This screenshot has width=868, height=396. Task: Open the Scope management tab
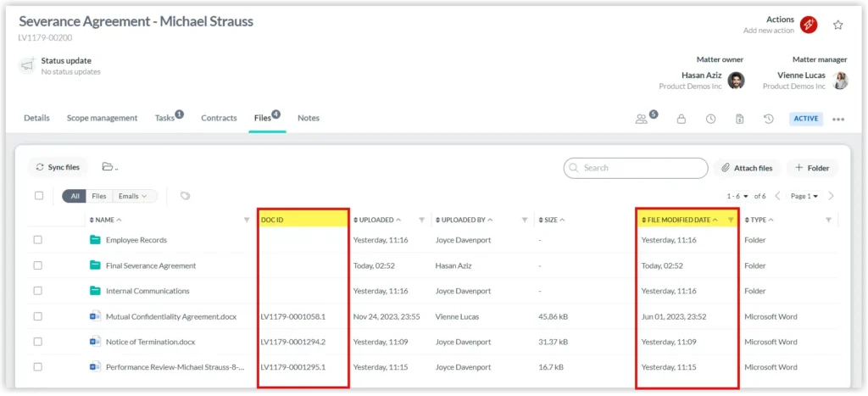(102, 118)
